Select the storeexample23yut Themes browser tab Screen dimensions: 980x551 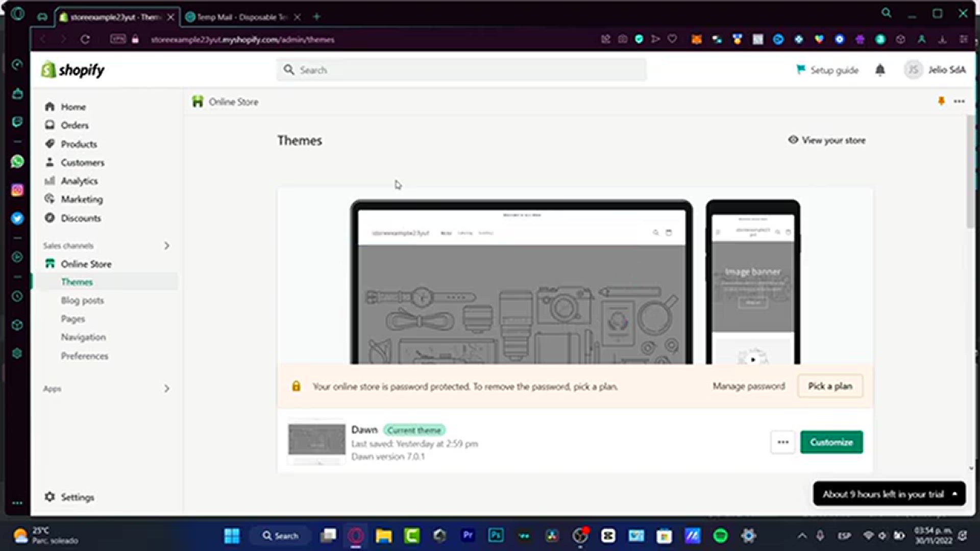(x=117, y=17)
